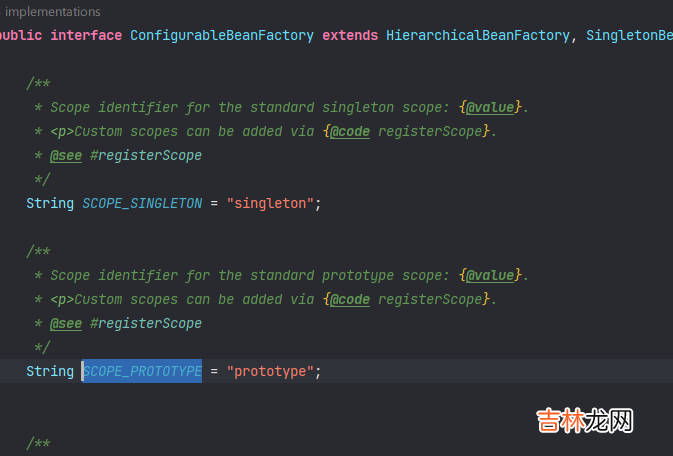Screen dimensions: 673x456
Task: Click @code registerScope in singleton Javadoc
Action: (409, 131)
